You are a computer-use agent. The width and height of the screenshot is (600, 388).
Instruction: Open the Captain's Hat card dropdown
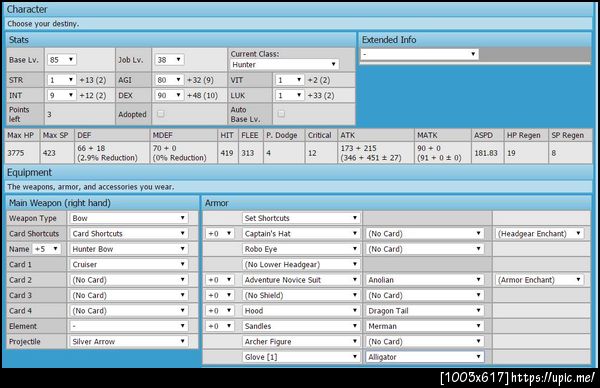425,233
